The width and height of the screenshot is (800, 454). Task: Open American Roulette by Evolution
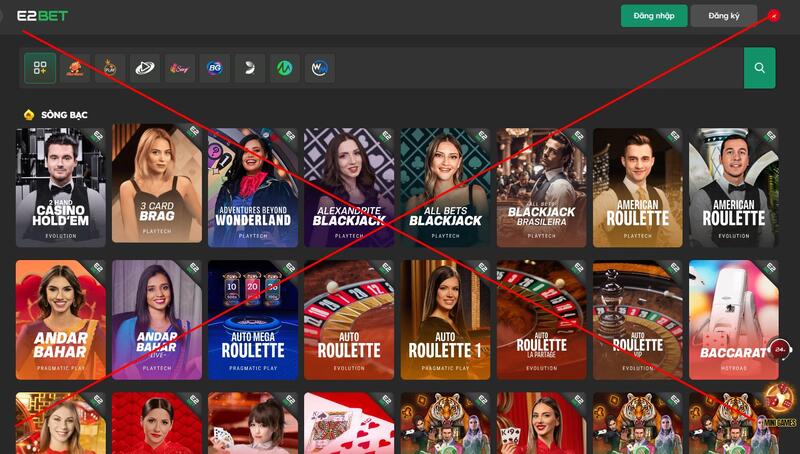pos(734,187)
